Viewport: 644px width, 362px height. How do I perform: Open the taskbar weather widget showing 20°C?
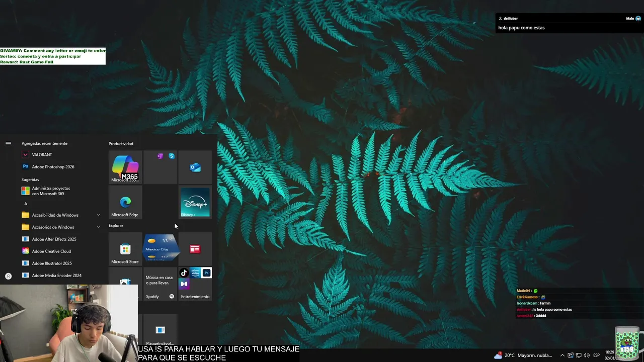pyautogui.click(x=523, y=355)
